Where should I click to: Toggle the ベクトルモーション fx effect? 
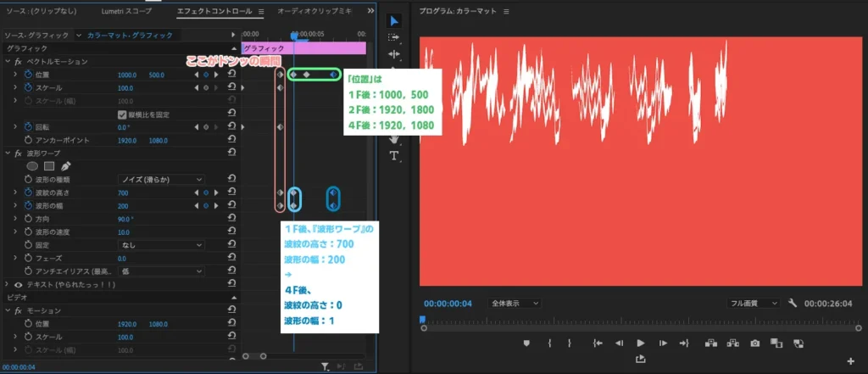(19, 62)
